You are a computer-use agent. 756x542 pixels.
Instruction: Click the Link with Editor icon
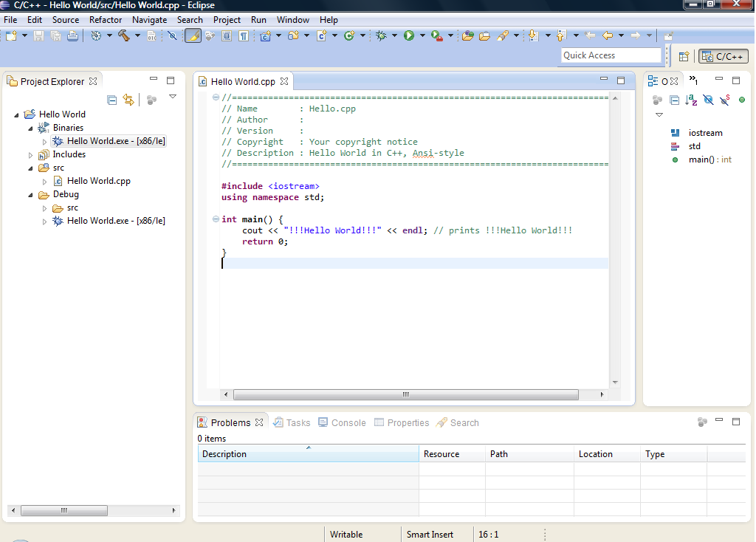pyautogui.click(x=128, y=100)
